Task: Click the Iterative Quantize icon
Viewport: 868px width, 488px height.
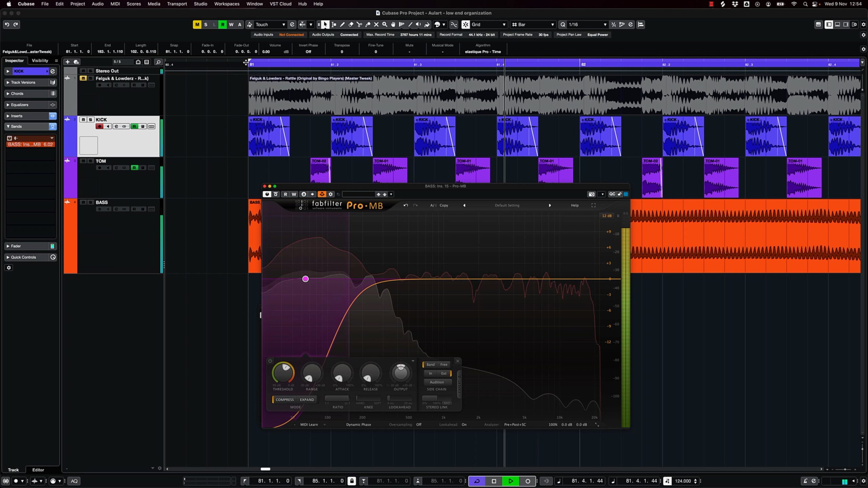Action: [x=613, y=24]
